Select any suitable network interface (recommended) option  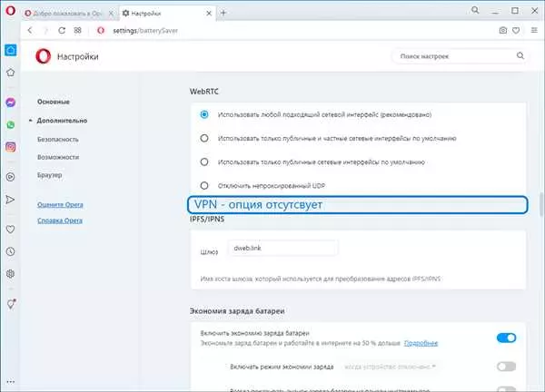204,114
